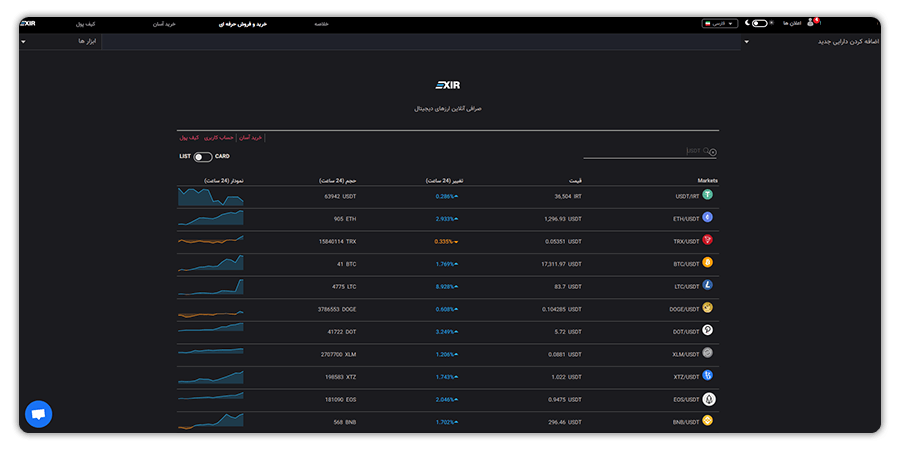Viewport: 900px width, 450px height.
Task: Click the moon dark-mode icon
Action: (x=747, y=23)
